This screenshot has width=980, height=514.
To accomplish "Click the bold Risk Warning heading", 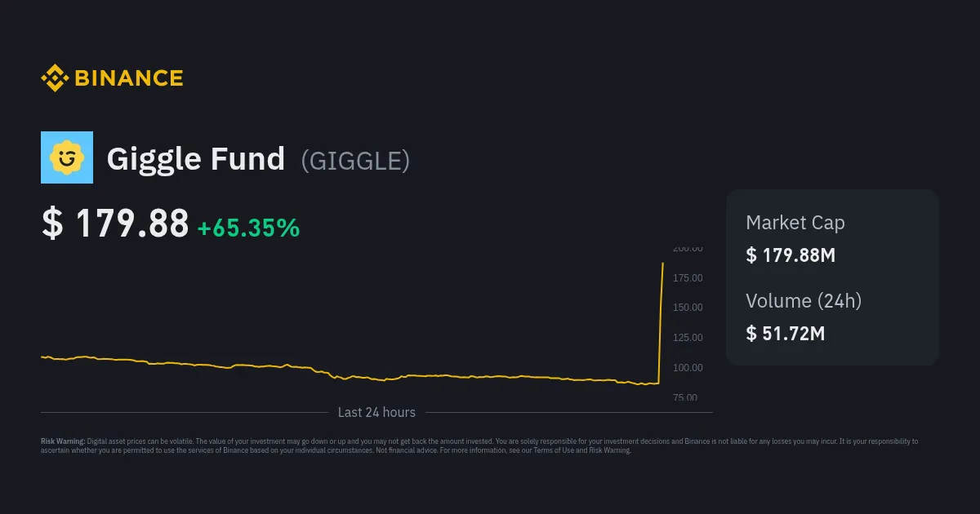I will (x=63, y=441).
